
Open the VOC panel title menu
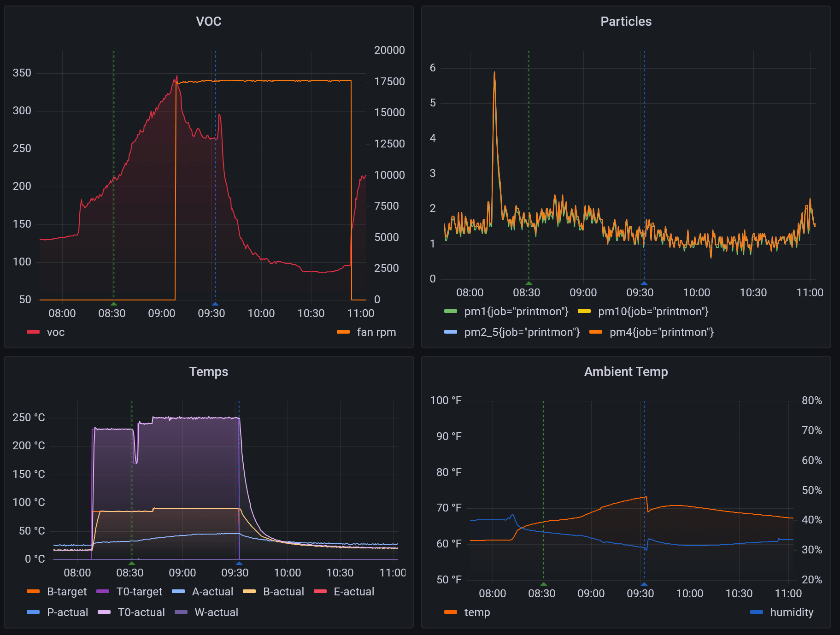(x=209, y=21)
